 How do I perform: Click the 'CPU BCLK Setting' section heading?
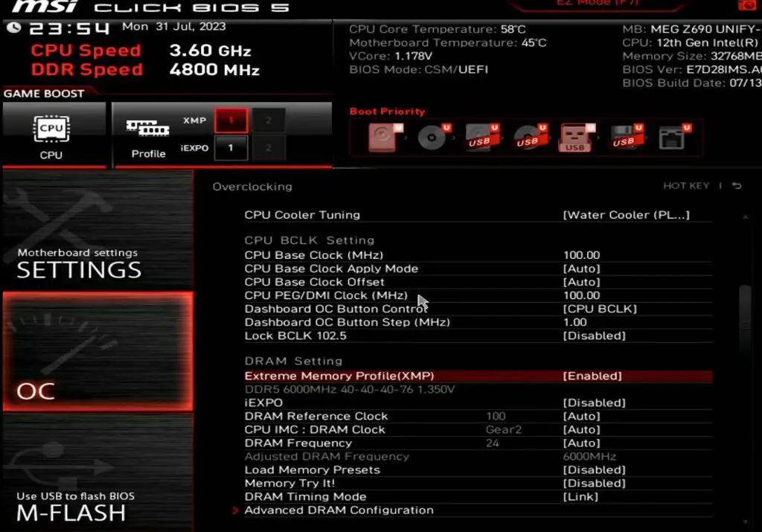(309, 240)
